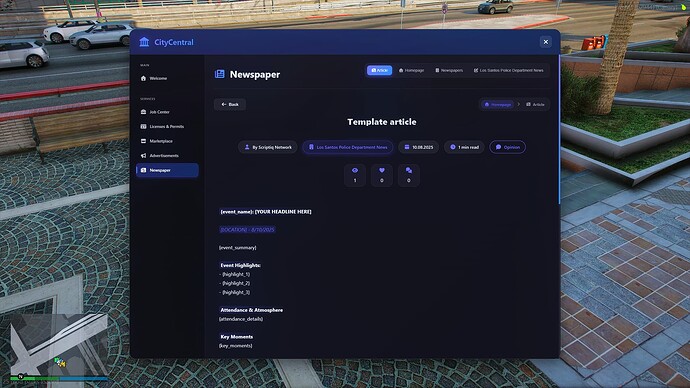Screen dimensions: 690x388
Task: Open the comments bubble counter
Action: tap(408, 175)
